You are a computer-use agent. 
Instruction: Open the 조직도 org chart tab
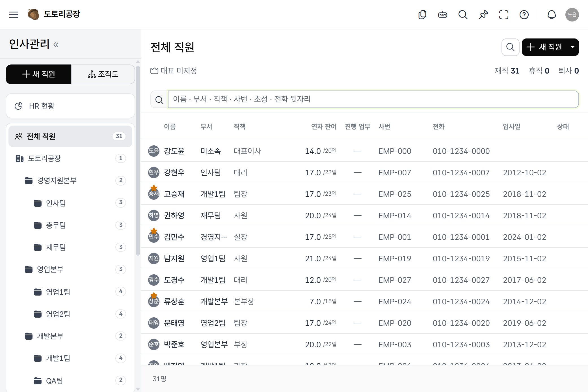pos(103,74)
